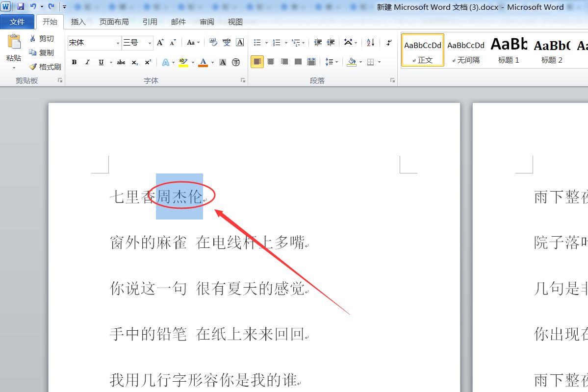Screen dimensions: 588x392
Task: Click the Multilevel List icon
Action: pos(296,42)
